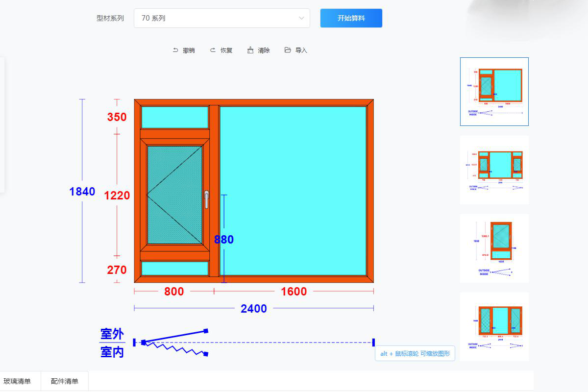Screen dimensions: 588x392
Task: Expand the 70 系列 combo box chevron
Action: click(301, 18)
